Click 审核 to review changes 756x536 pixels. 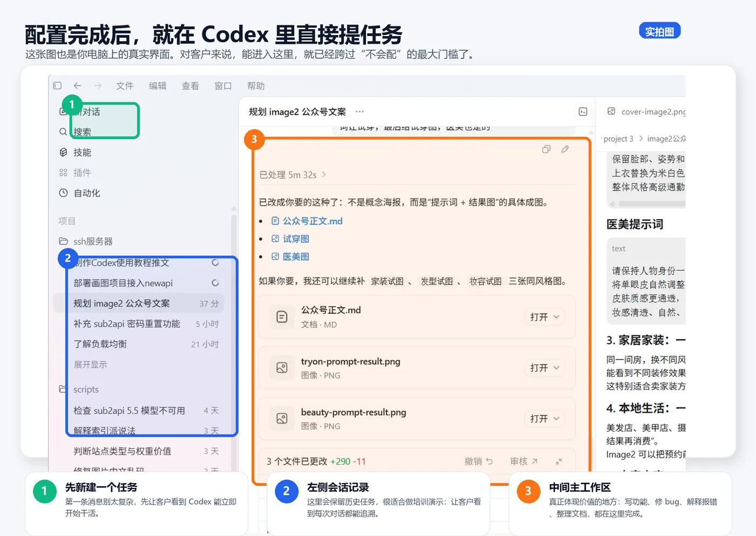pos(524,462)
